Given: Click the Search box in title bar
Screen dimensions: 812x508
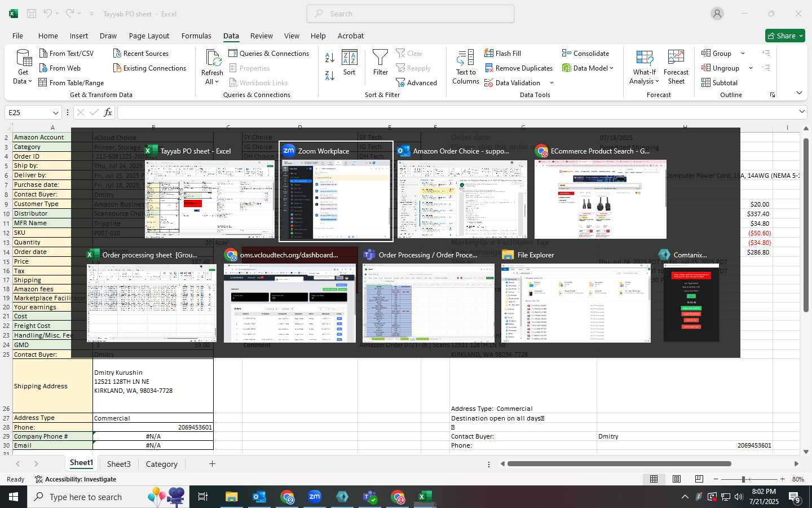Looking at the screenshot, I should coord(411,14).
